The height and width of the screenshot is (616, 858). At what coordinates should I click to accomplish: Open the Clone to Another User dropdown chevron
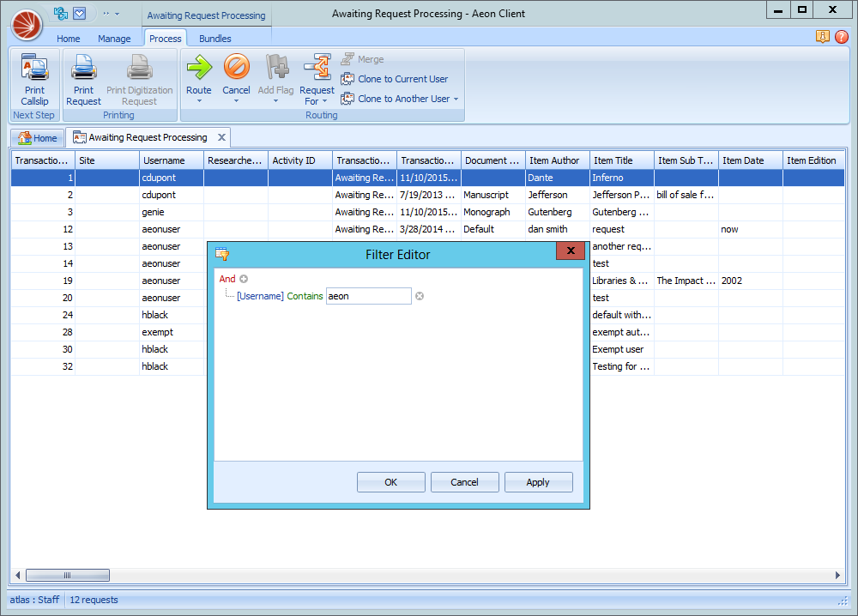[457, 98]
